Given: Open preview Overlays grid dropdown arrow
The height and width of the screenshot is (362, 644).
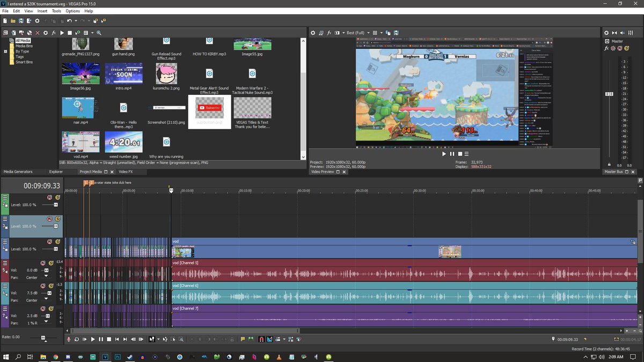Looking at the screenshot, I should pyautogui.click(x=382, y=33).
